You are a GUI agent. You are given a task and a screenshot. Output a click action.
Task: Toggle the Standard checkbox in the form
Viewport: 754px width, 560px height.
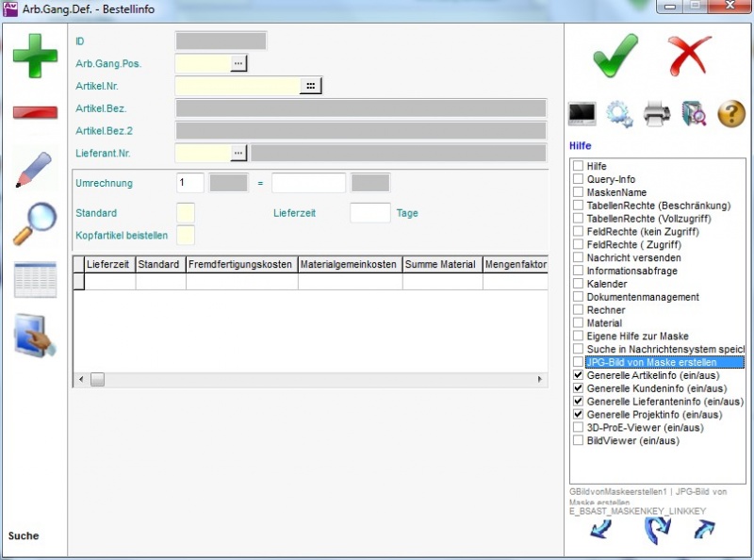(x=186, y=213)
